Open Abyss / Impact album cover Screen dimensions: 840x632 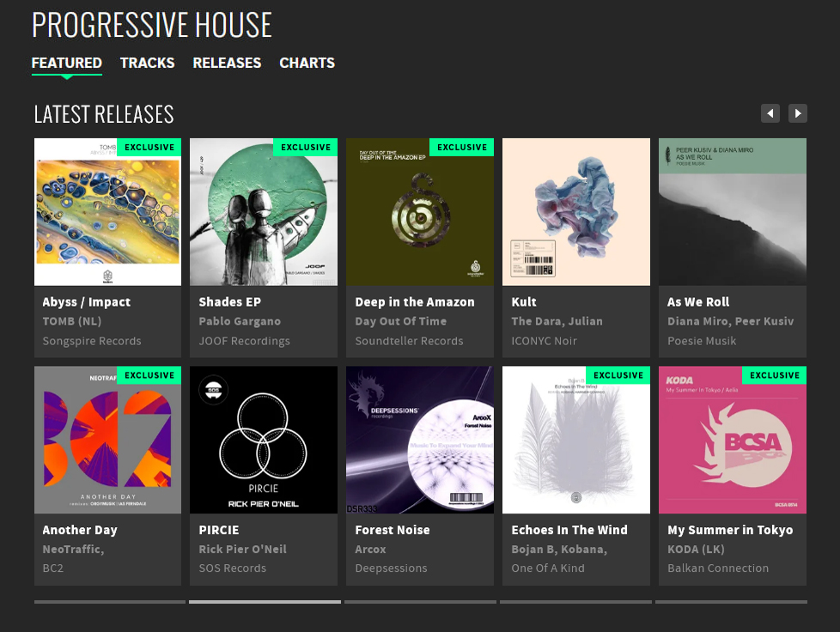(x=107, y=212)
